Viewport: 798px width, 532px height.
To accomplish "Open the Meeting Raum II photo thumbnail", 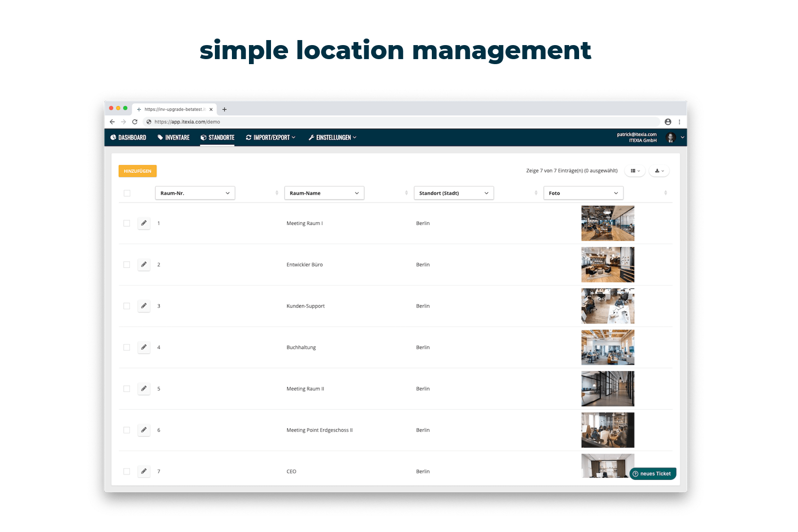I will (x=608, y=389).
